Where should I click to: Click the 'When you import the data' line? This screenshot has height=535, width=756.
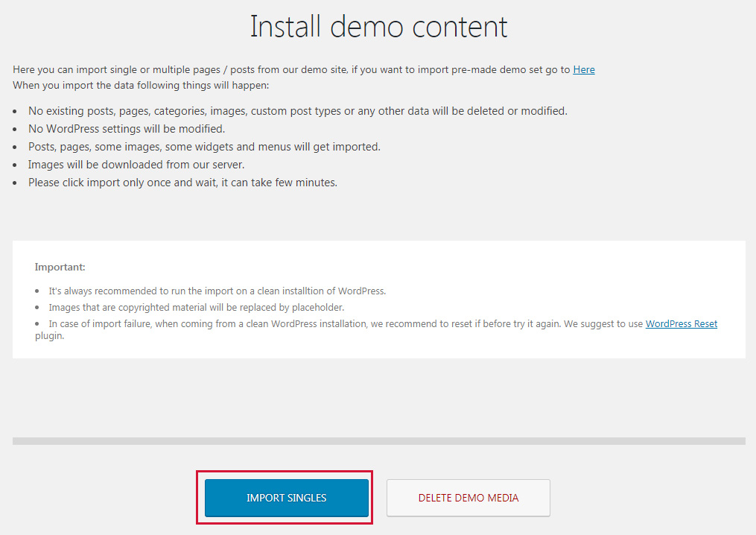(141, 85)
